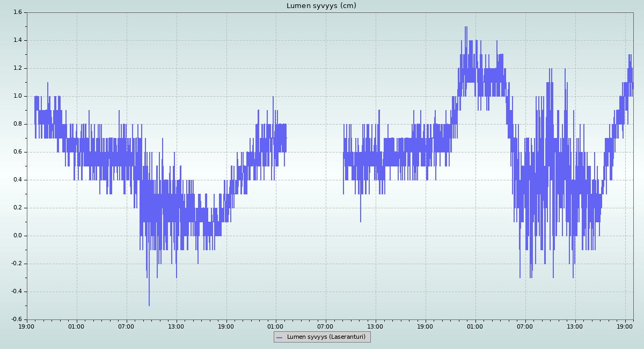Pick the 1.0 y-axis tick label

click(17, 96)
